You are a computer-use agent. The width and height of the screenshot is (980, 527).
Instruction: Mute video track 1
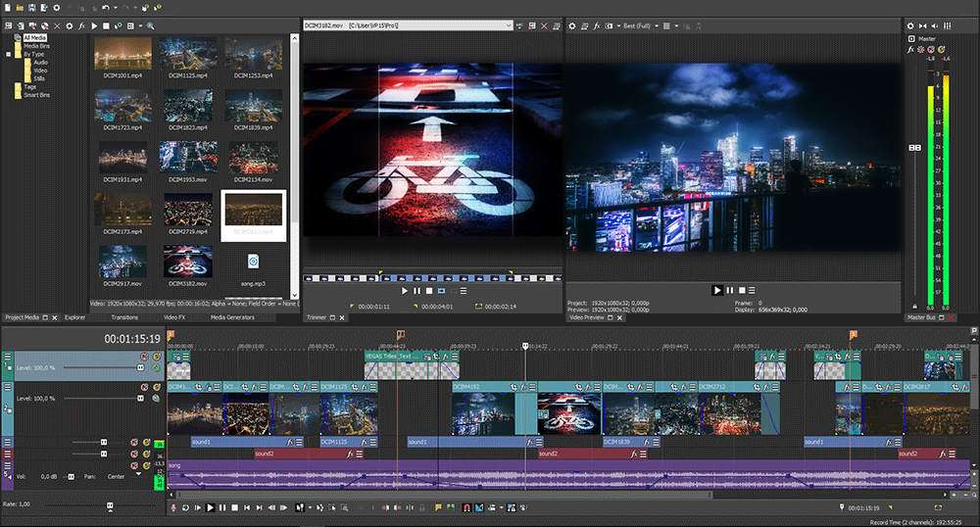pyautogui.click(x=144, y=357)
